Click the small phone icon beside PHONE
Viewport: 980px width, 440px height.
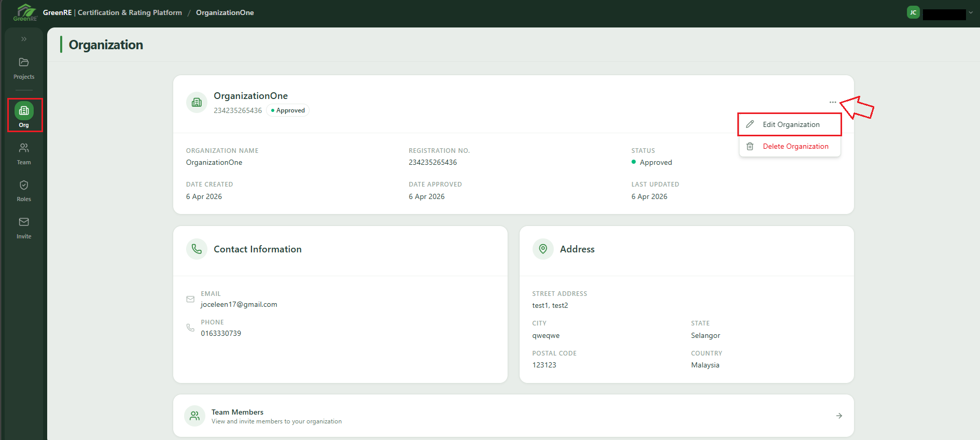pos(190,328)
